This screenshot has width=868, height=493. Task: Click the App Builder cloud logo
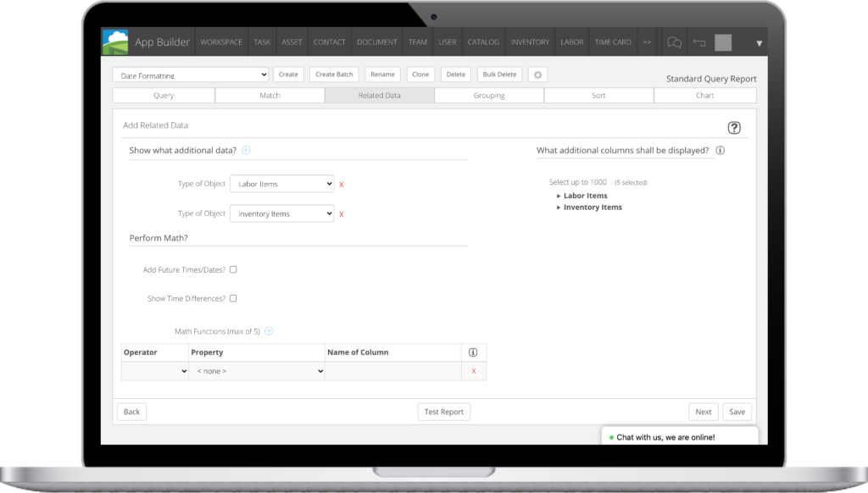[115, 42]
